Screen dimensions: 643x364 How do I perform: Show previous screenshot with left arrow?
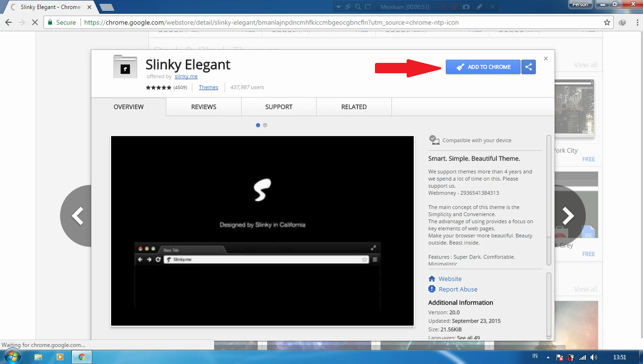pyautogui.click(x=77, y=216)
